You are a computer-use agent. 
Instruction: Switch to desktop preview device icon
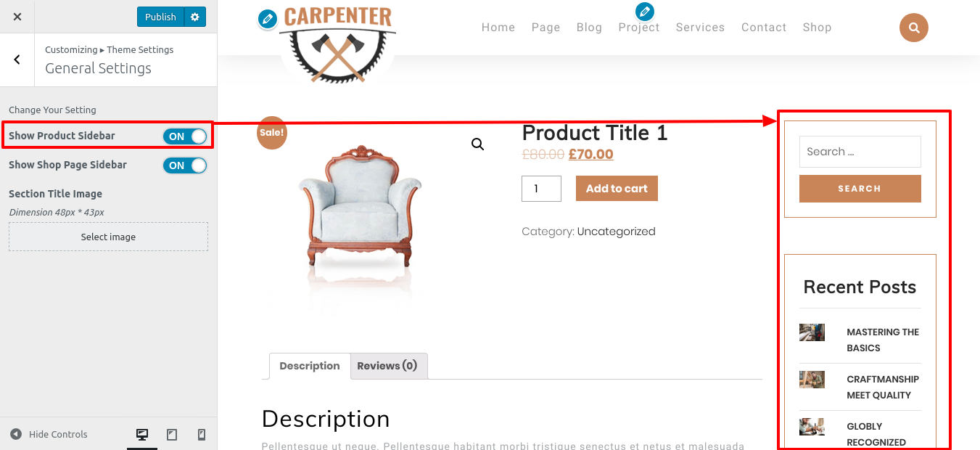tap(142, 434)
